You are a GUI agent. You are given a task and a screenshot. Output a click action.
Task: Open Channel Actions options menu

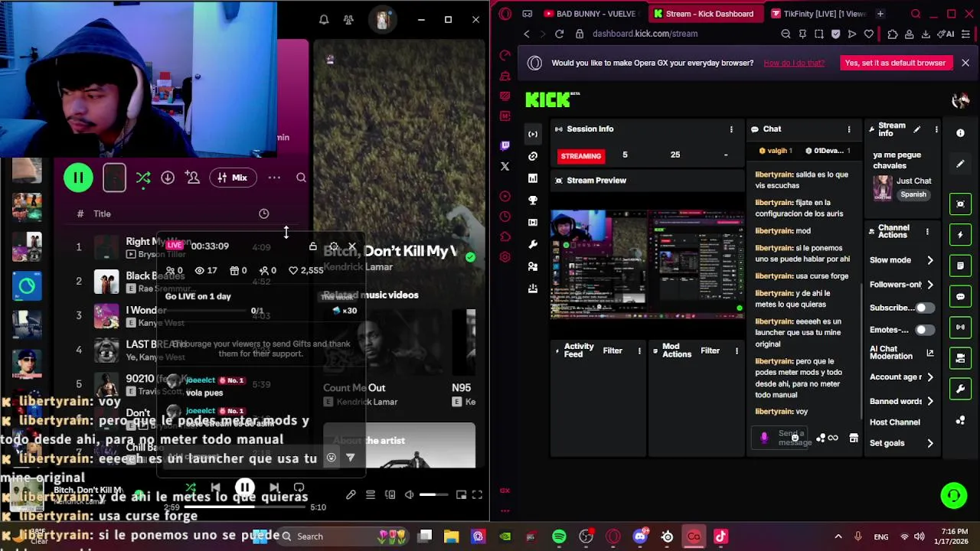pos(927,231)
